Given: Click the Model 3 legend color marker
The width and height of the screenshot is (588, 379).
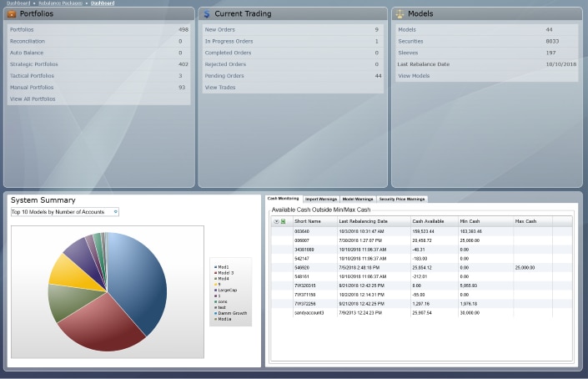Looking at the screenshot, I should pyautogui.click(x=216, y=273).
